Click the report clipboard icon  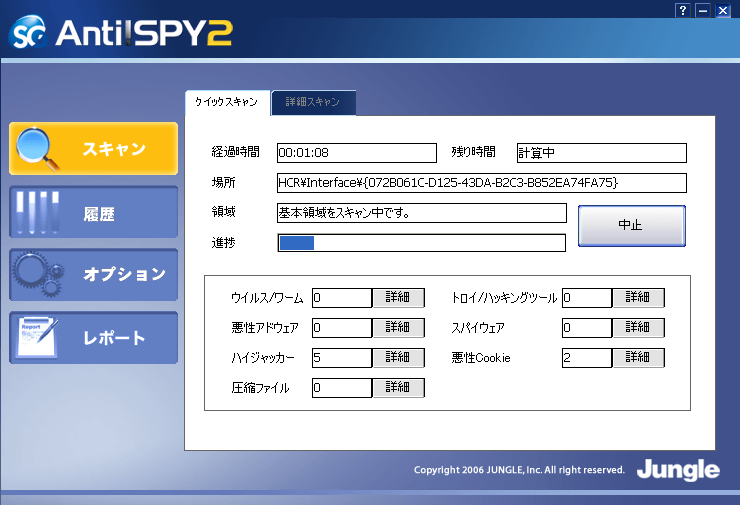(x=37, y=337)
